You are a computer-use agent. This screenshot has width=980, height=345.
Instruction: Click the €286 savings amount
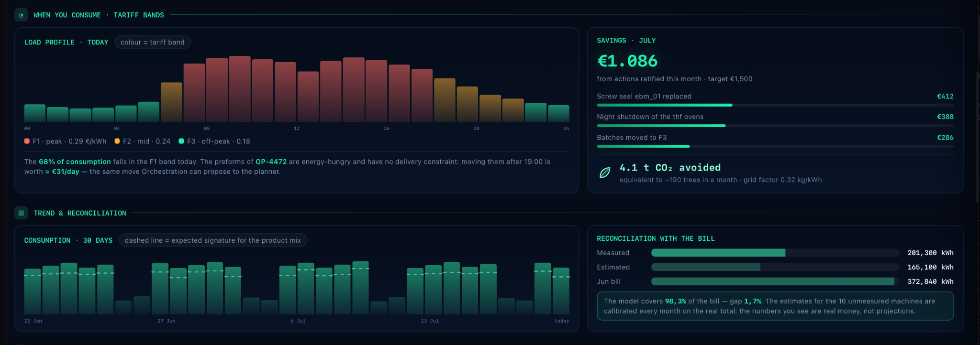(x=945, y=137)
